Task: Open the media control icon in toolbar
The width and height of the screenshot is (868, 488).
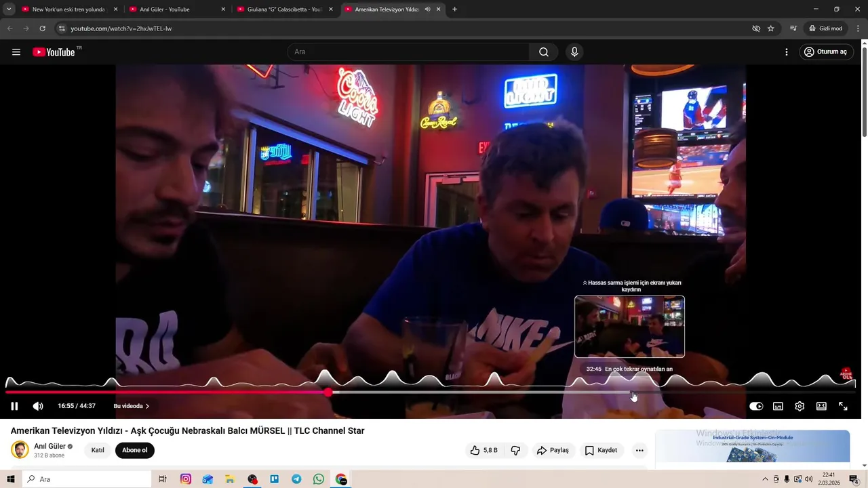Action: coord(793,28)
